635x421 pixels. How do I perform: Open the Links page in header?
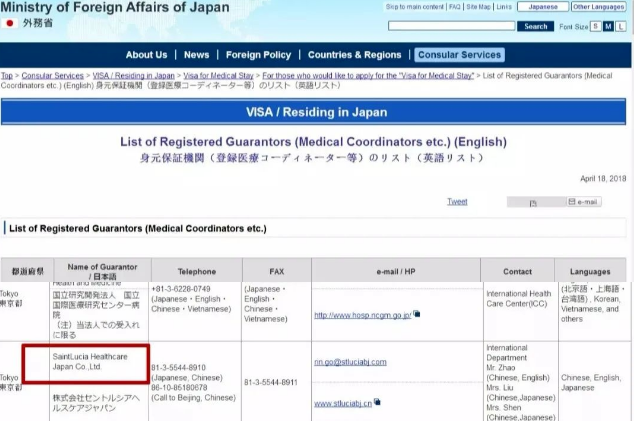[x=504, y=7]
